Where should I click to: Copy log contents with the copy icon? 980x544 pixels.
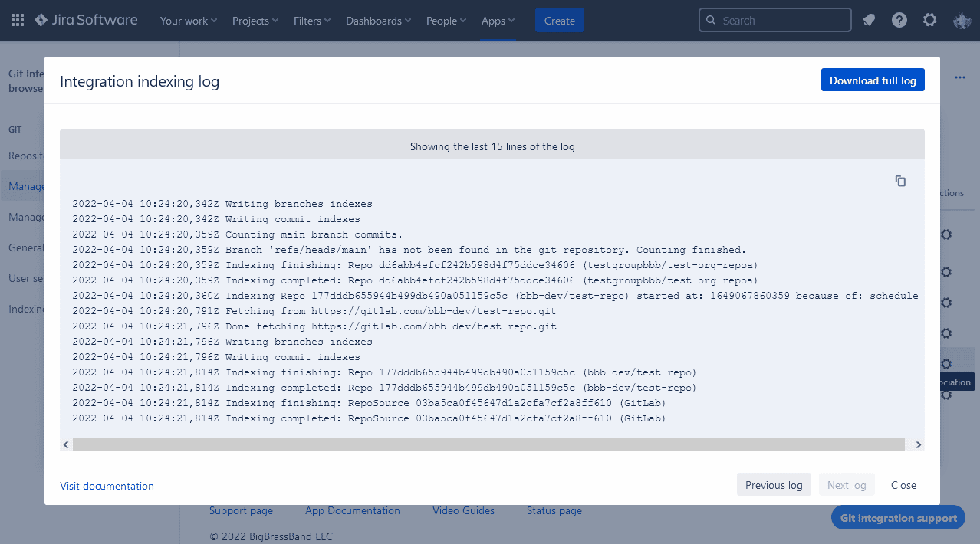pos(900,181)
